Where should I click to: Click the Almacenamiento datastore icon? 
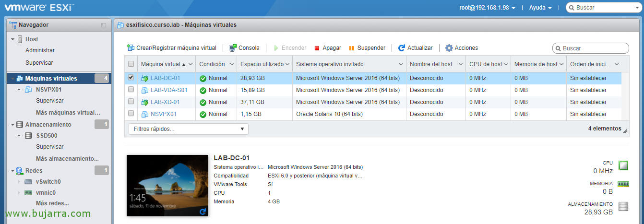[x=20, y=125]
